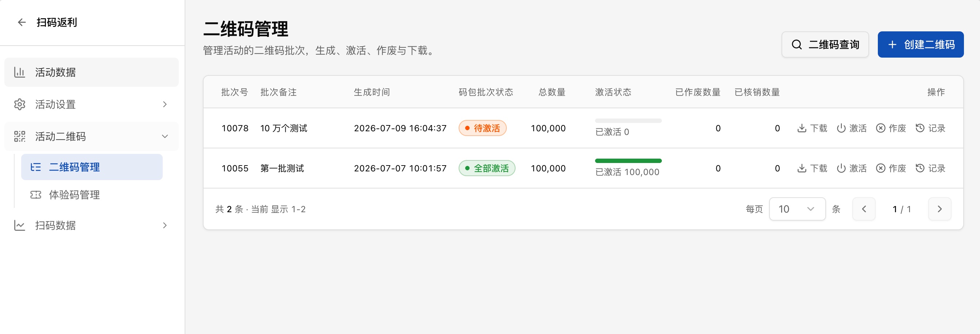Click the download icon for batch 10055
Screen dimensions: 980x334
coord(802,168)
